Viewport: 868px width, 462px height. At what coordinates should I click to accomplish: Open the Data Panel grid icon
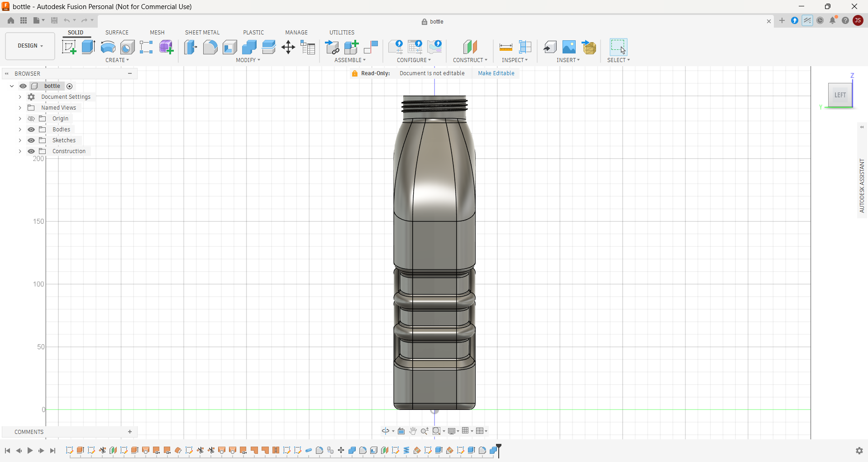[x=24, y=20]
